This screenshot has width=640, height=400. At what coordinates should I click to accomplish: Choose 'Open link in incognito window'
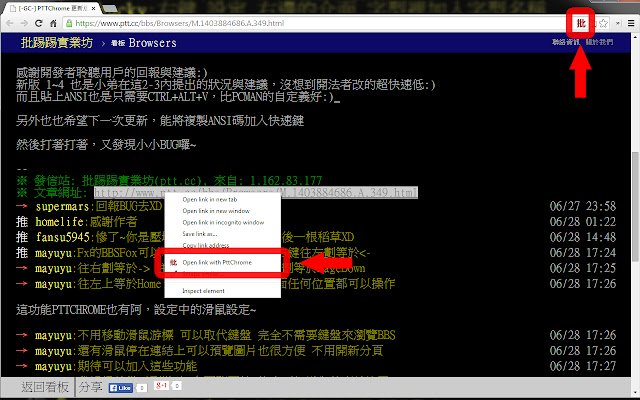(x=223, y=222)
